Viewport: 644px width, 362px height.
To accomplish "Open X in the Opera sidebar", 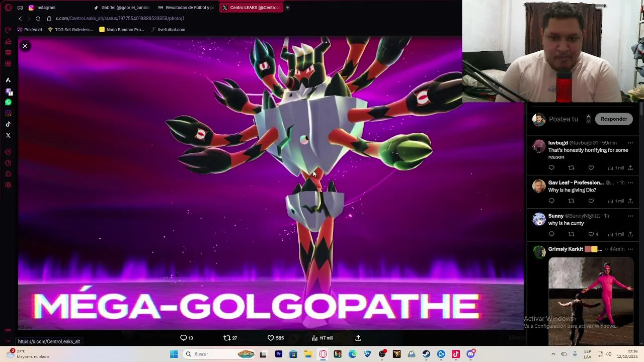I will 8,135.
